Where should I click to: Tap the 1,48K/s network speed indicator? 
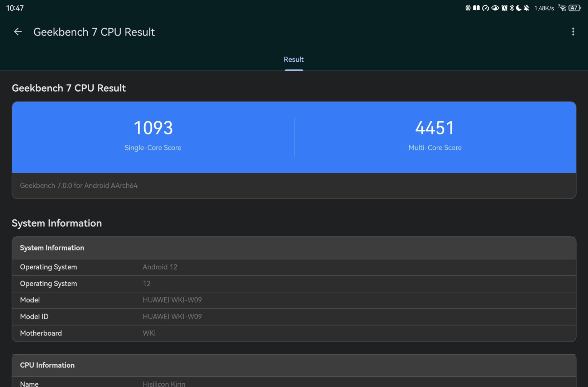(x=544, y=8)
